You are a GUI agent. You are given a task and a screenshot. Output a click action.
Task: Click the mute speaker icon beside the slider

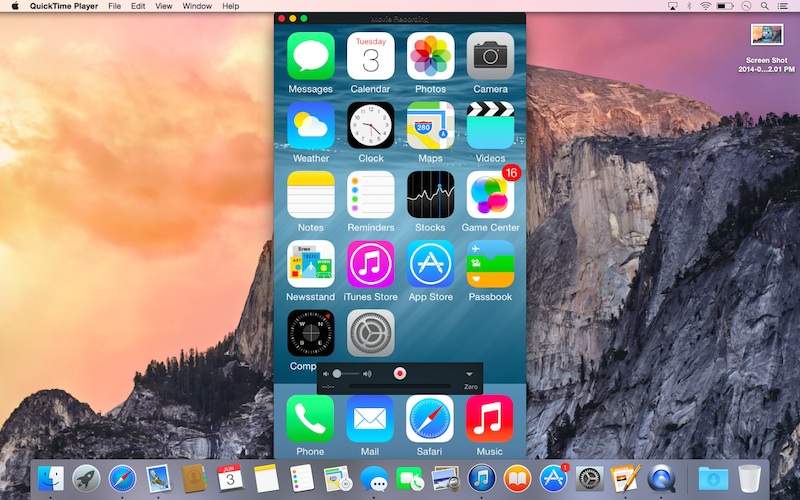click(x=325, y=373)
